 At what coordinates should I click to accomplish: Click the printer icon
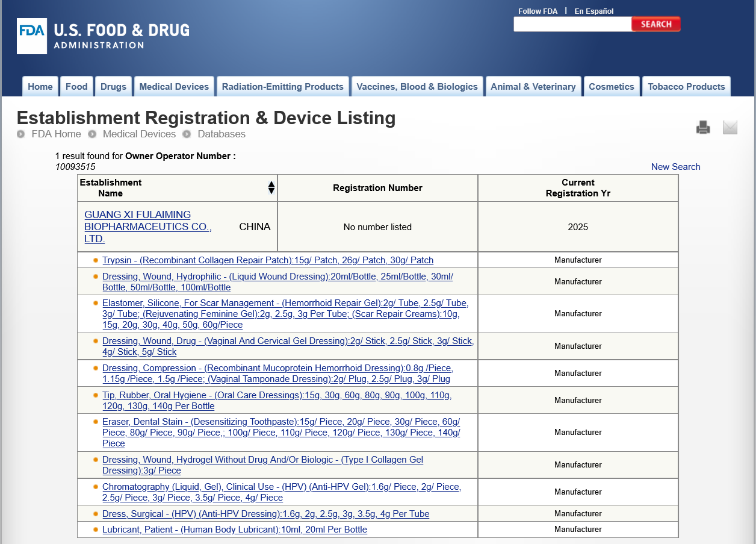point(703,127)
